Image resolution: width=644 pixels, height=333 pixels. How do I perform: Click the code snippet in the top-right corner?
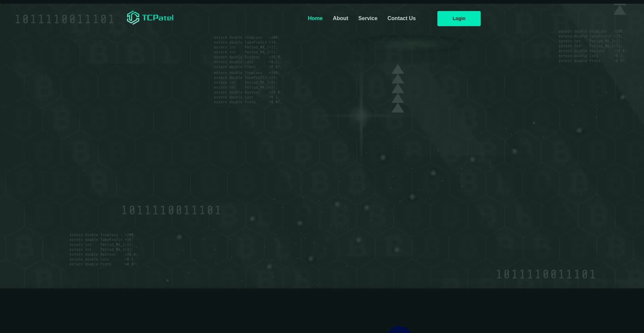pos(592,46)
